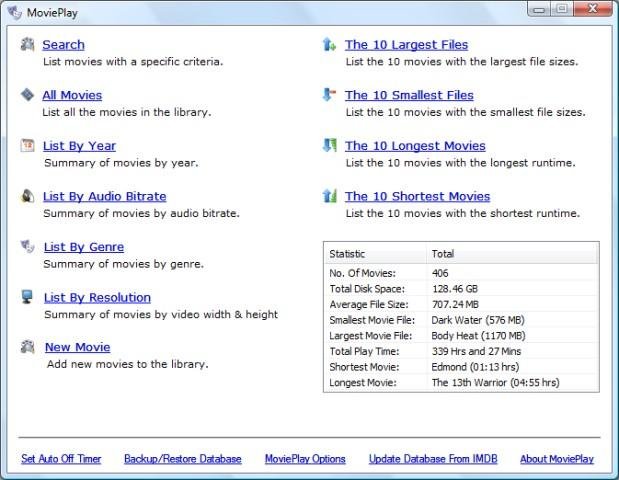Click the List By Audio Bitrate speaker icon
This screenshot has height=480, width=619.
[27, 196]
